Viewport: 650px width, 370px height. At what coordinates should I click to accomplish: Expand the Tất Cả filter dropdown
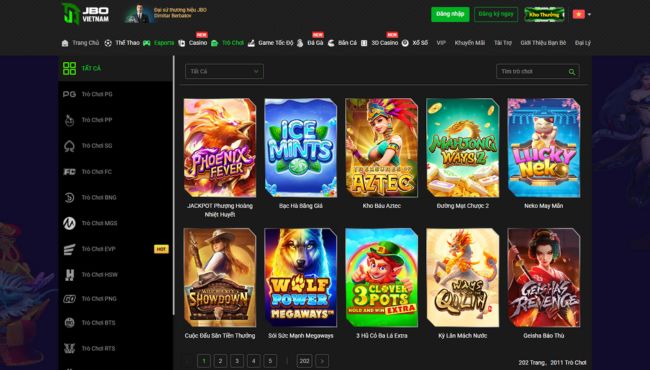click(x=224, y=71)
